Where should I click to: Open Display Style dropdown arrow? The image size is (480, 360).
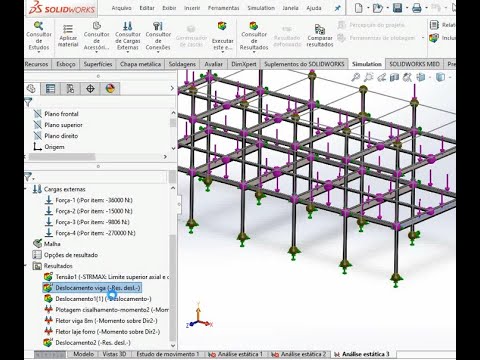pos(450,78)
